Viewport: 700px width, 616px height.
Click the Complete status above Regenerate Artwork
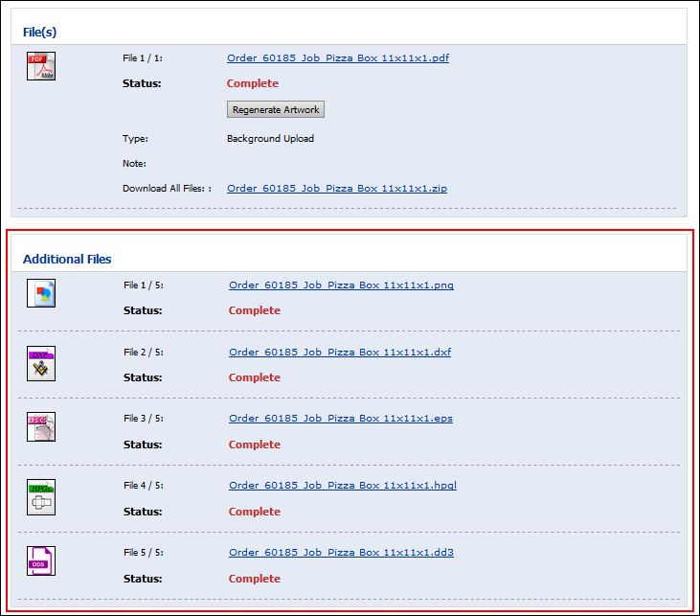pyautogui.click(x=253, y=83)
